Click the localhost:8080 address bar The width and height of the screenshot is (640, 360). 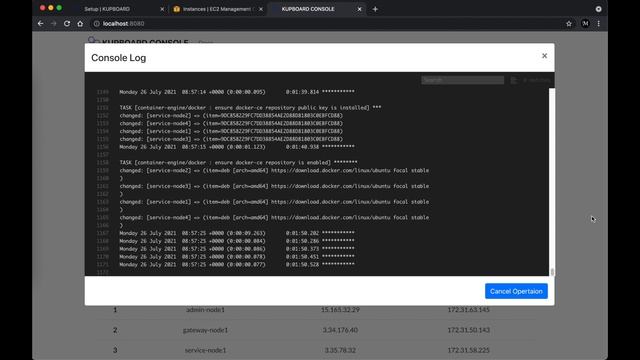coord(327,24)
